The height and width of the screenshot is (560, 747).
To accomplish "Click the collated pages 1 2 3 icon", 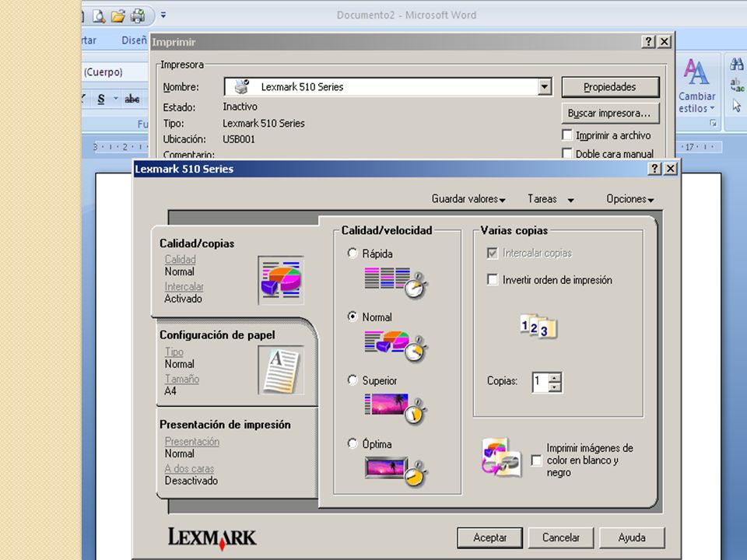I will point(538,327).
